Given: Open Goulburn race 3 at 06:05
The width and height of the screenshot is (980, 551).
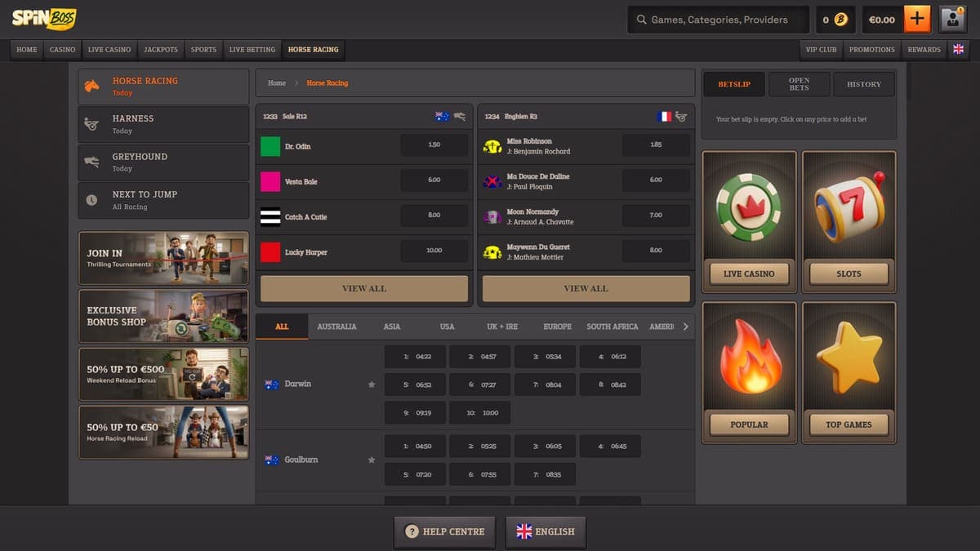Looking at the screenshot, I should point(545,447).
